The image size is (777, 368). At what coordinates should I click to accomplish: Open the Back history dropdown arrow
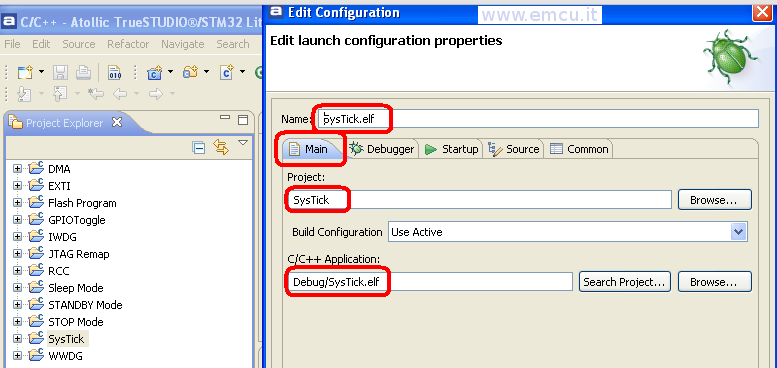pos(136,93)
